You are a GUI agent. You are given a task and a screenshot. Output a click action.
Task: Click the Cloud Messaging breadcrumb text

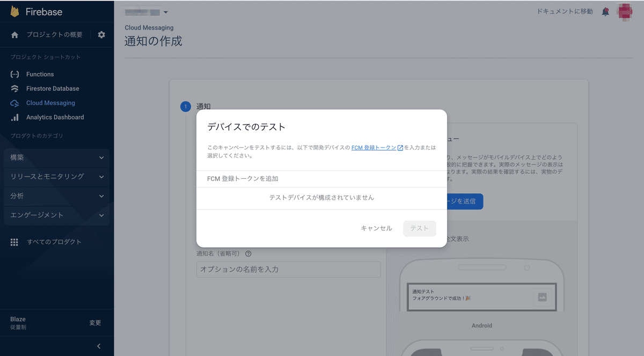(x=149, y=27)
